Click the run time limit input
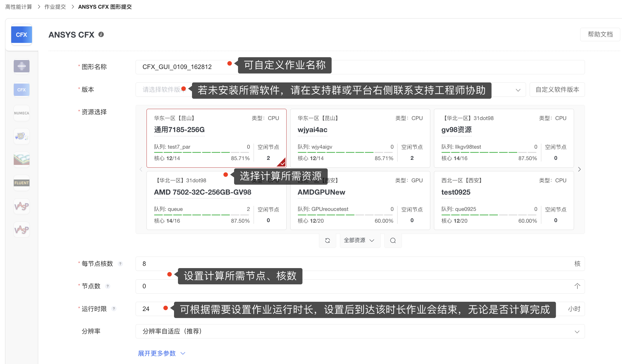 [x=360, y=309]
